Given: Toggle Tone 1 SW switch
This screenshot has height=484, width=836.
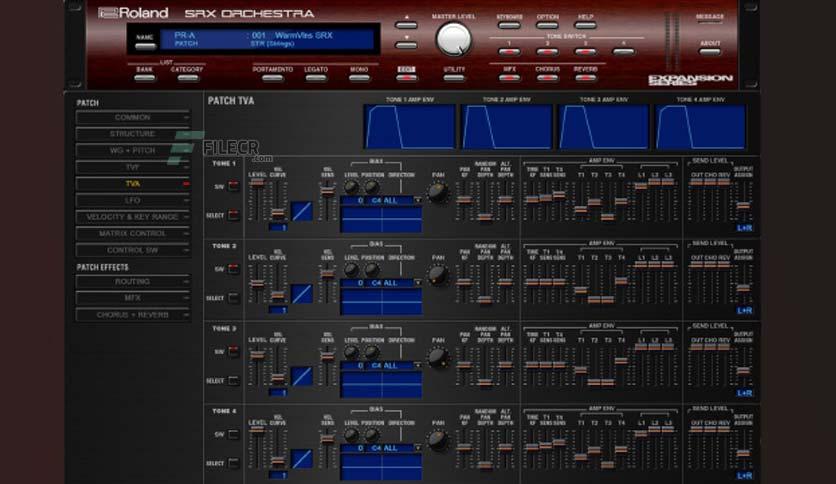Looking at the screenshot, I should tap(234, 186).
